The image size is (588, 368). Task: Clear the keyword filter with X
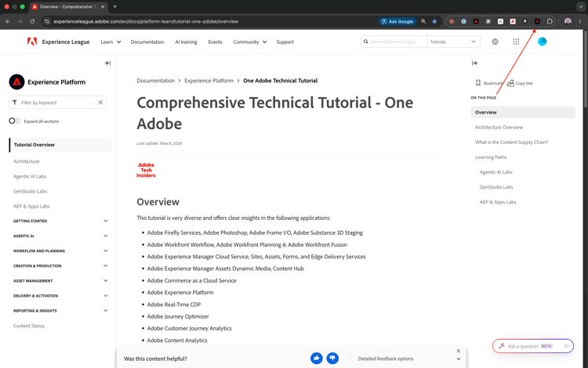[100, 103]
